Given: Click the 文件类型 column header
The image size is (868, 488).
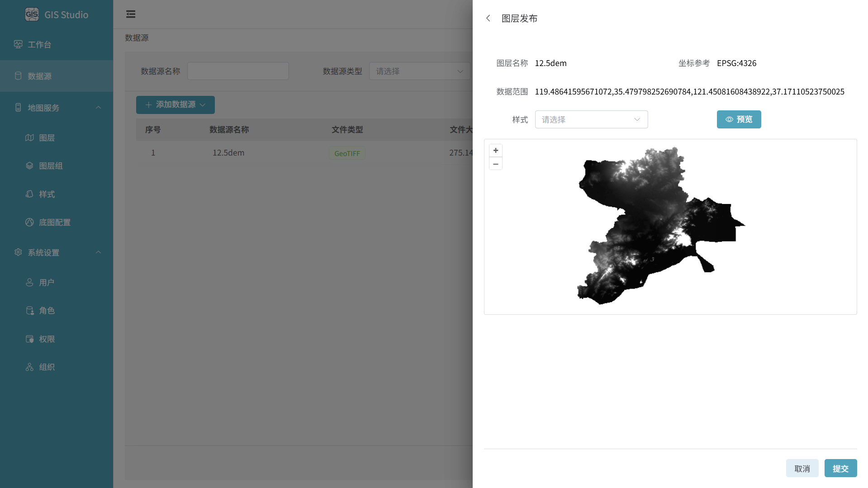Looking at the screenshot, I should tap(347, 130).
